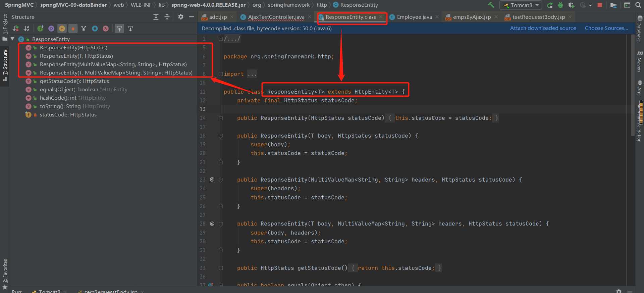The height and width of the screenshot is (293, 644).
Task: Hide the Structure tool window
Action: coord(192,17)
